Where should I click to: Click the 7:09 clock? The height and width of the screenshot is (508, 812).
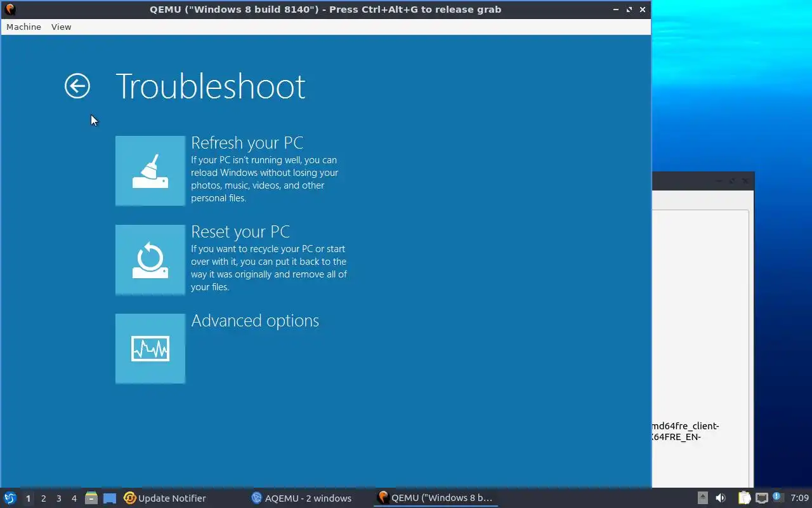799,498
